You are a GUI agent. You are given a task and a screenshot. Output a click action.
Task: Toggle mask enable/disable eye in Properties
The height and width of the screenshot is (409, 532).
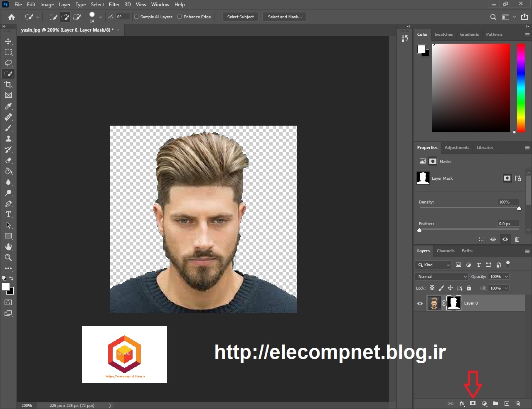tap(505, 239)
